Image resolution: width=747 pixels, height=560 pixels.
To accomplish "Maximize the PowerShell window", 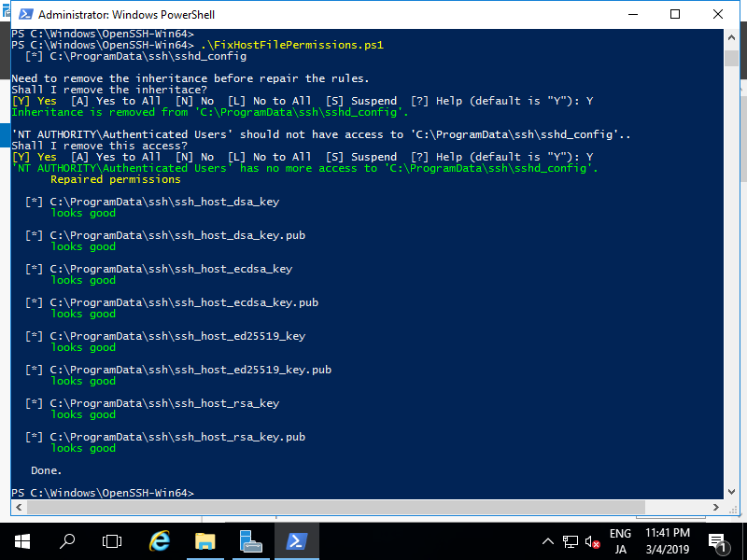I will [x=675, y=14].
